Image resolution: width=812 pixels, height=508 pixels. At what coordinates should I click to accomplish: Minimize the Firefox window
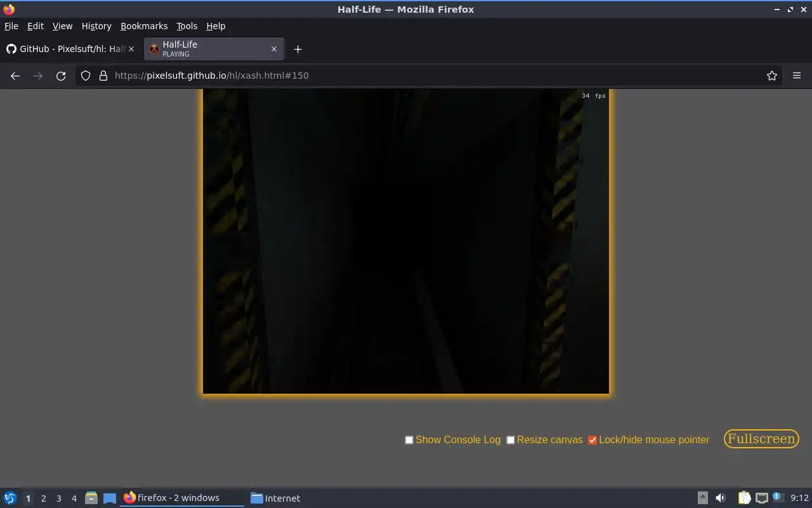tap(777, 10)
